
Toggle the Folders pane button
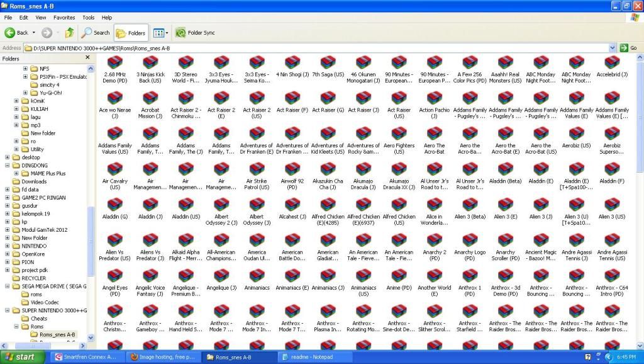(x=131, y=33)
